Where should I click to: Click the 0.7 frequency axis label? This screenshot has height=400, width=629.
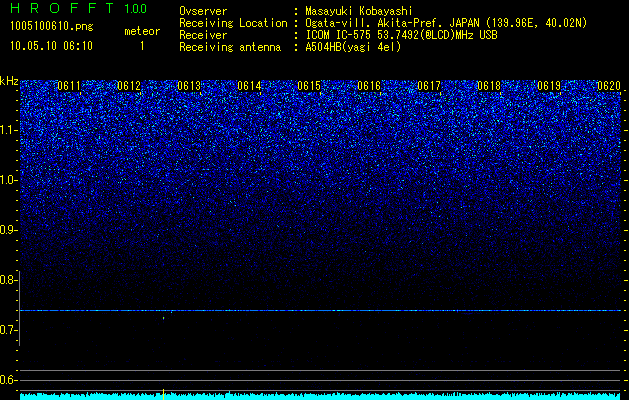click(8, 330)
